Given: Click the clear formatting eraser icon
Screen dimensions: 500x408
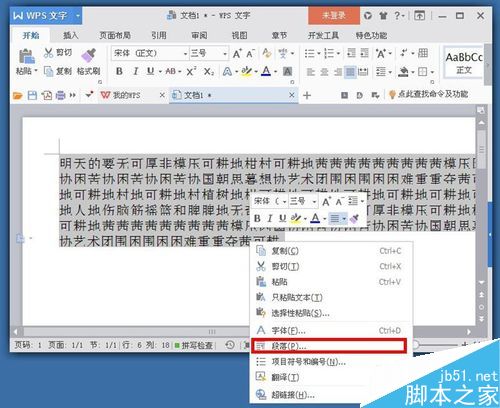Looking at the screenshot, I should pyautogui.click(x=267, y=53).
